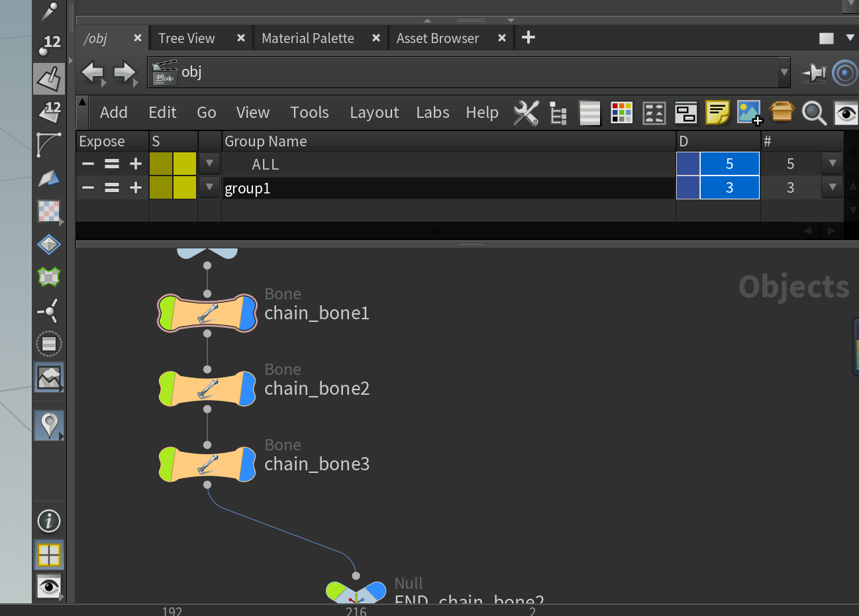Viewport: 859px width, 616px height.
Task: Toggle dark yellow selectable flag for ALL
Action: [x=161, y=164]
